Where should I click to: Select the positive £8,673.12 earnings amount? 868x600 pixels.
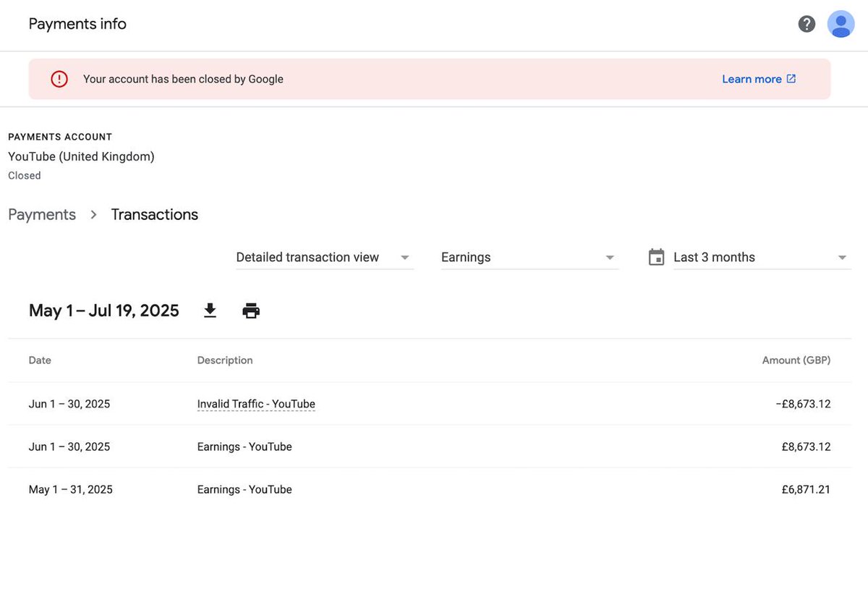[806, 447]
